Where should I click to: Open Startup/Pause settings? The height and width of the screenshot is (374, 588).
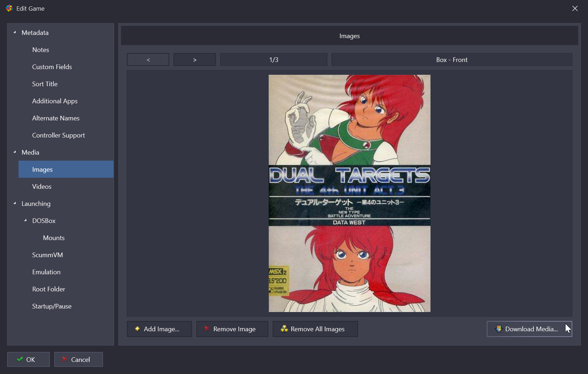click(52, 306)
